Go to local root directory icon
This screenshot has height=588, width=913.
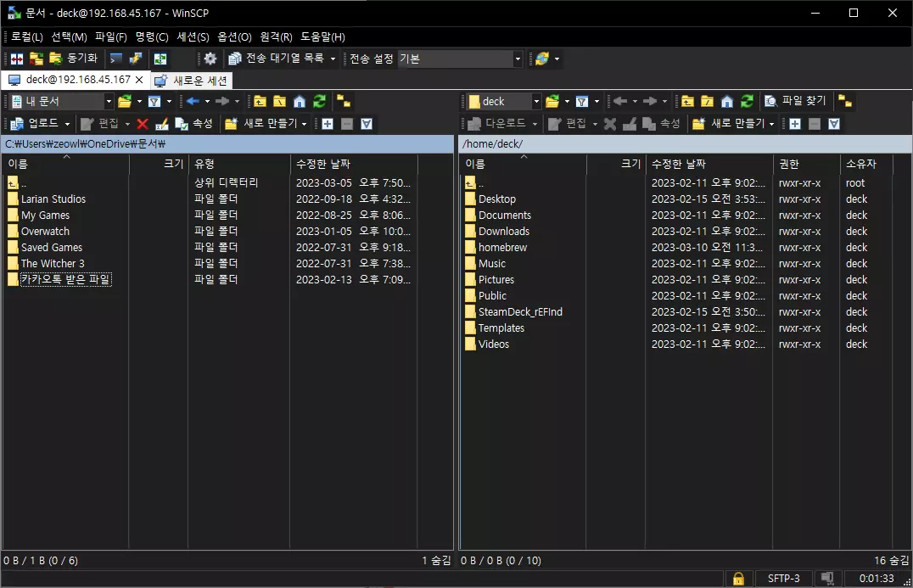[279, 102]
